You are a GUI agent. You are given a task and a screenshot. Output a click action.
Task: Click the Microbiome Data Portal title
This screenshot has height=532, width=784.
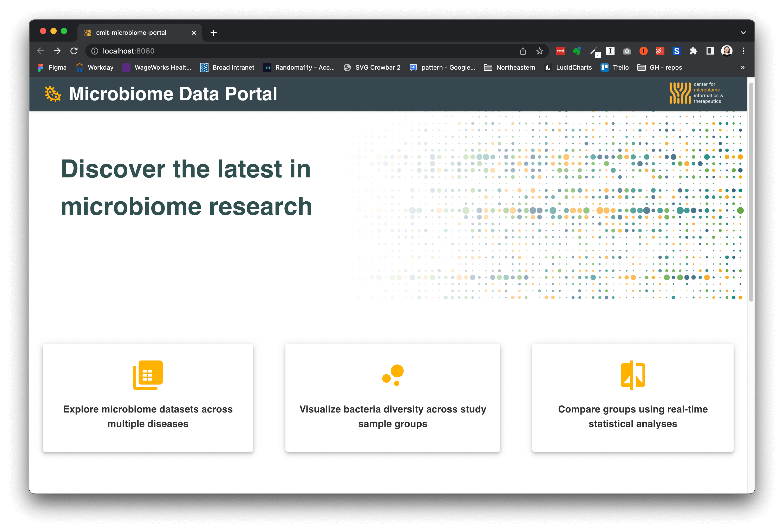173,94
